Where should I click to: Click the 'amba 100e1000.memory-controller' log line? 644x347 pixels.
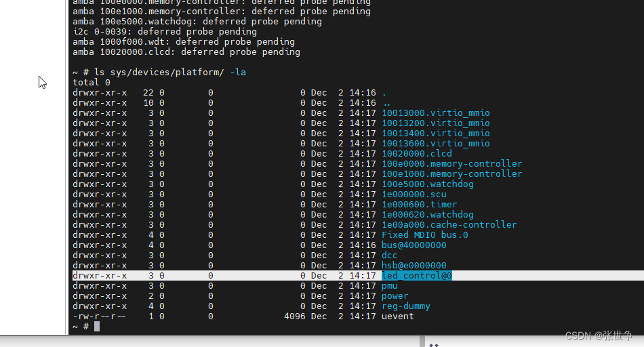click(x=222, y=12)
